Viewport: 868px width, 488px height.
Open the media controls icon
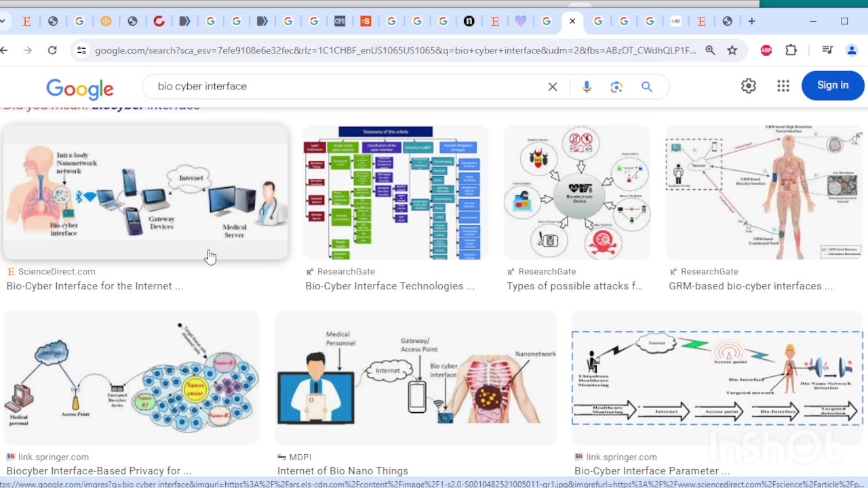pos(827,50)
